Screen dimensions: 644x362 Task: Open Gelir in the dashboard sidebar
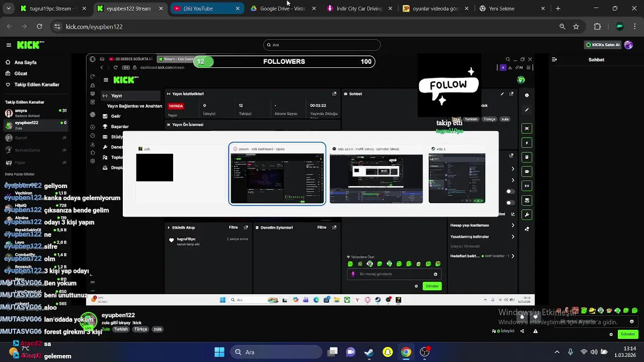[116, 116]
